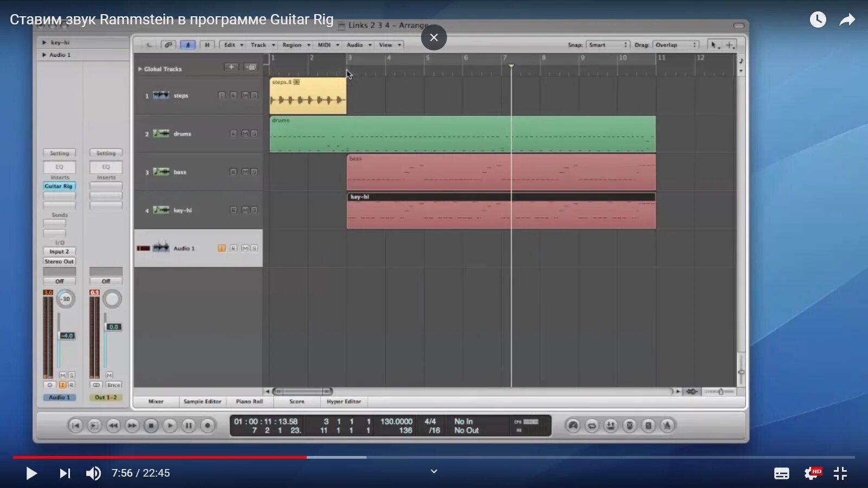Expand Global Tracks disclosure triangle
This screenshot has height=488, width=868.
[x=140, y=69]
